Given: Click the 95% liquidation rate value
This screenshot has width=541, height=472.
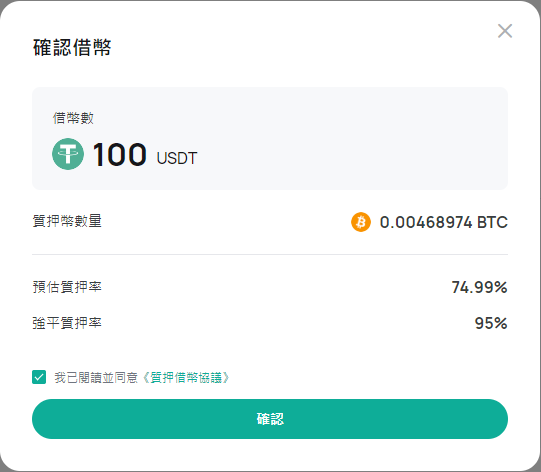Looking at the screenshot, I should 491,323.
